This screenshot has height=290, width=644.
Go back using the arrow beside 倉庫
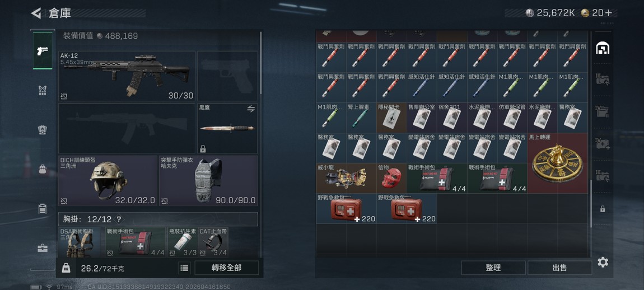click(x=36, y=13)
